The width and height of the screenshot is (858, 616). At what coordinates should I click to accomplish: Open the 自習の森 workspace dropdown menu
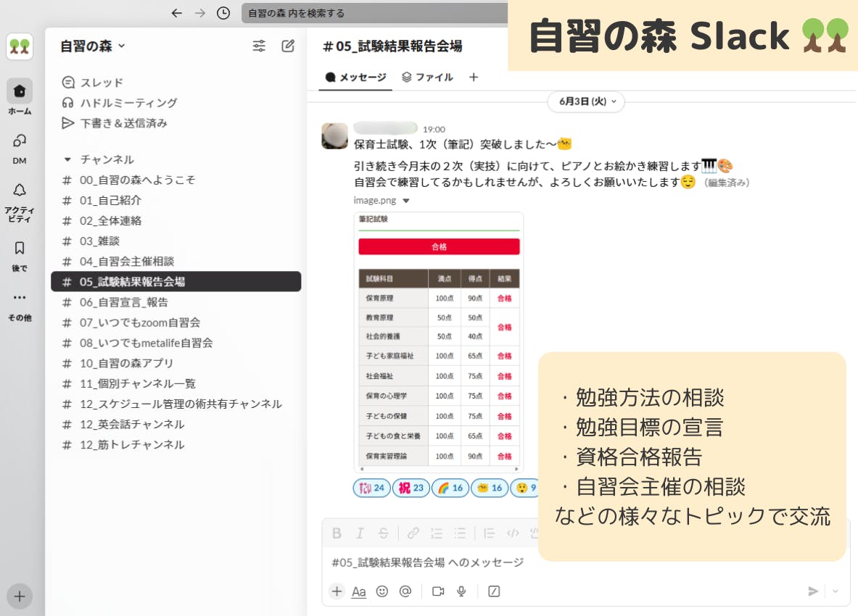coord(93,46)
